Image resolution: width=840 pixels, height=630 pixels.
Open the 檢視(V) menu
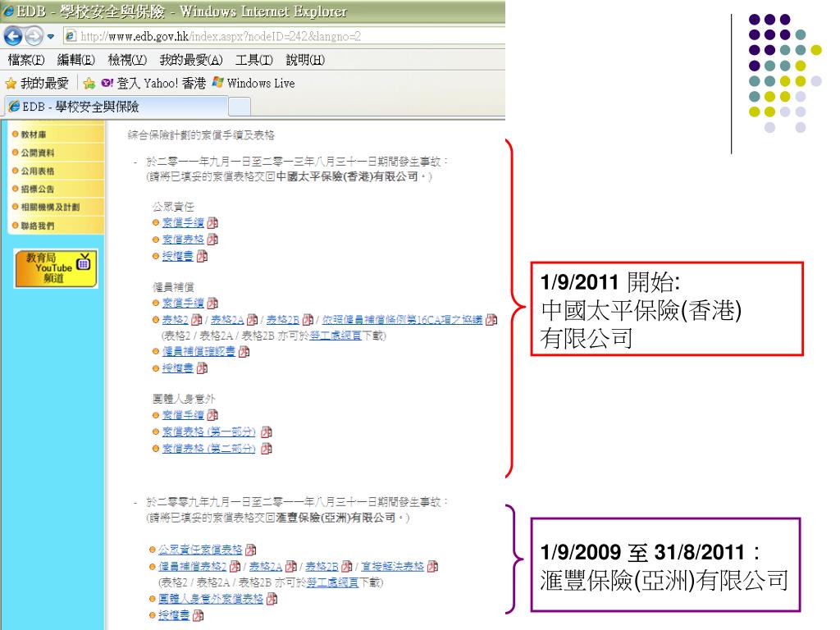127,60
